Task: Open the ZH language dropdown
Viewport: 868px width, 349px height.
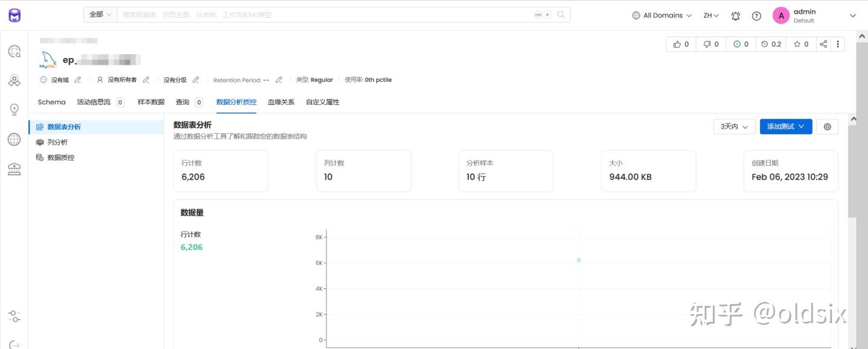Action: (x=711, y=16)
